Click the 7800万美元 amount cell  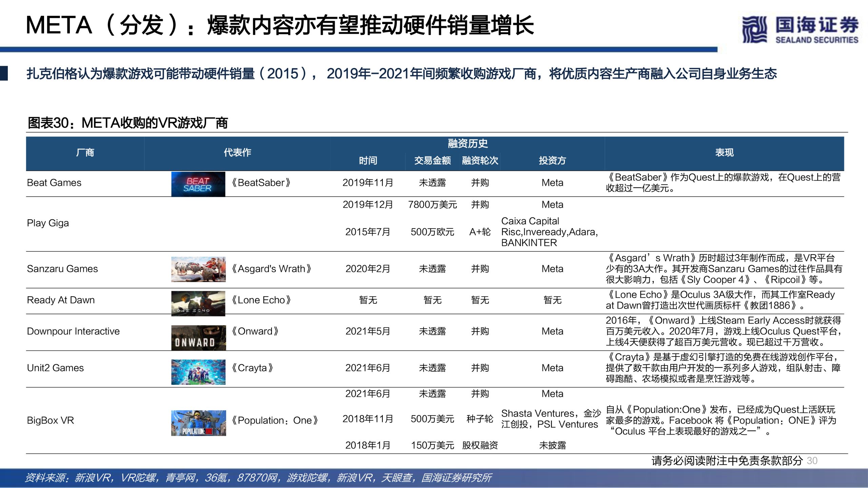pyautogui.click(x=432, y=205)
